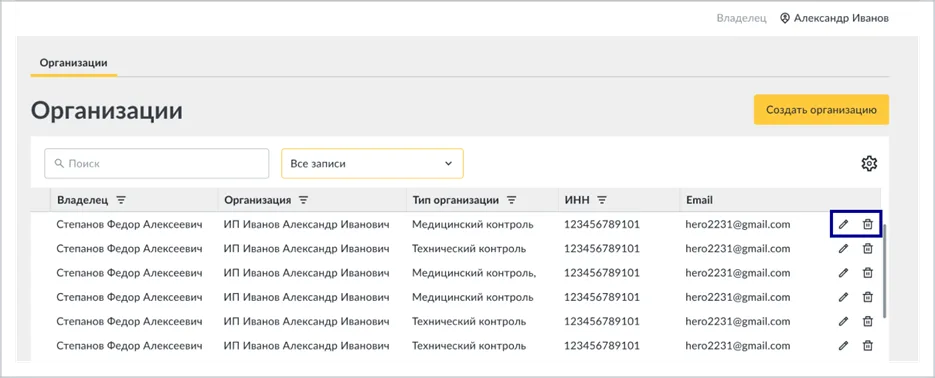Viewport: 935px width, 378px height.
Task: Click first row email 'hero2231@gmail.com'
Action: click(x=738, y=224)
